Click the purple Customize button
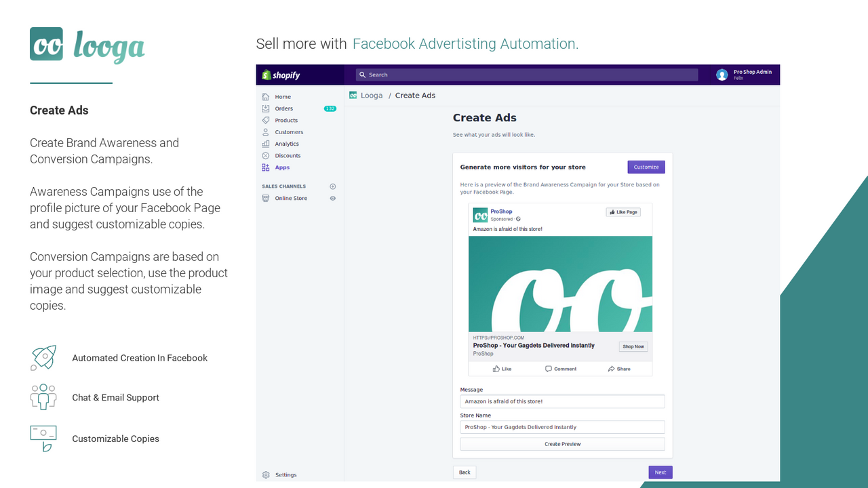 [x=646, y=167]
